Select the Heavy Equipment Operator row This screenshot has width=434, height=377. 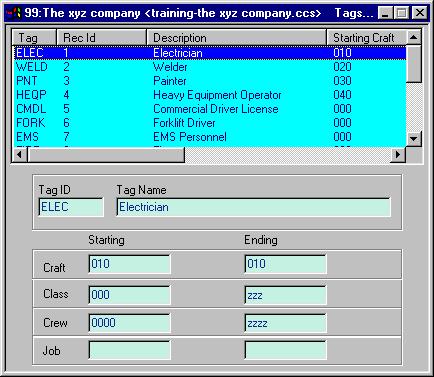pos(210,95)
